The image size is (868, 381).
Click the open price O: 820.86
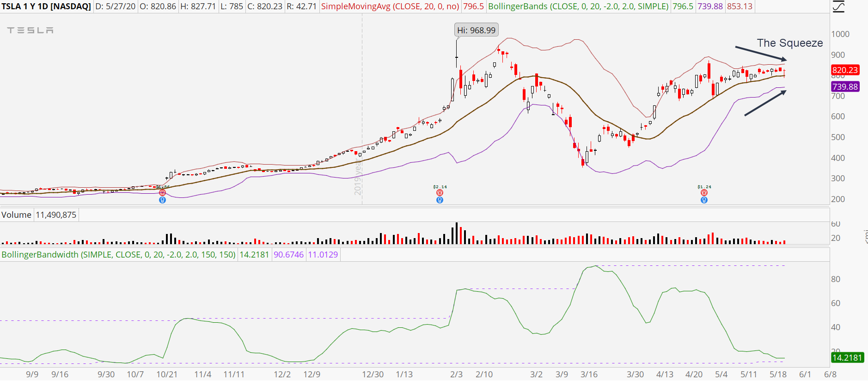point(158,6)
